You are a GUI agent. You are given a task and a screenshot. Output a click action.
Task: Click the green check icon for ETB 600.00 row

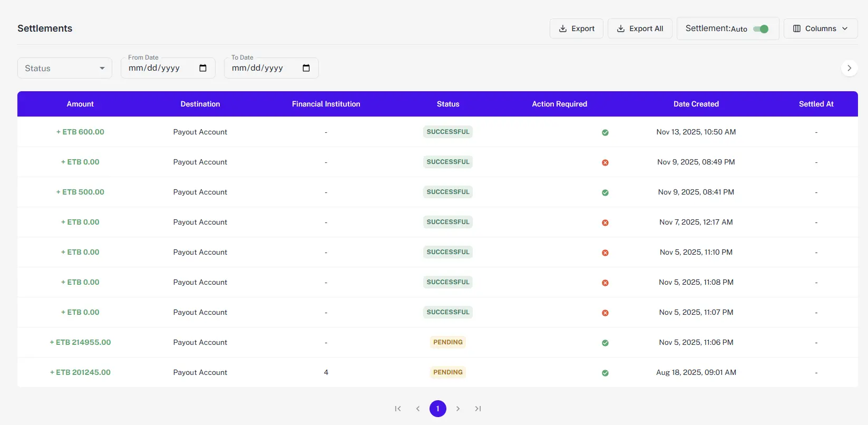click(x=605, y=132)
